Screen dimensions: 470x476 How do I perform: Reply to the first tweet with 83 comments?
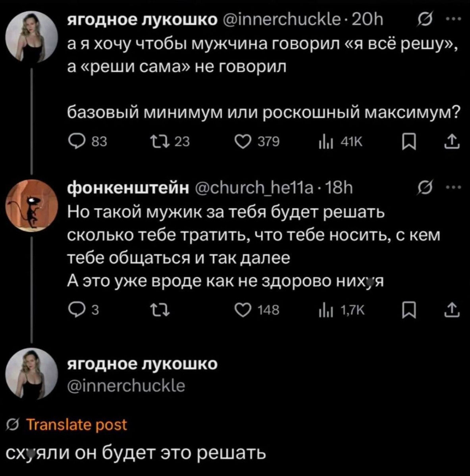click(75, 142)
